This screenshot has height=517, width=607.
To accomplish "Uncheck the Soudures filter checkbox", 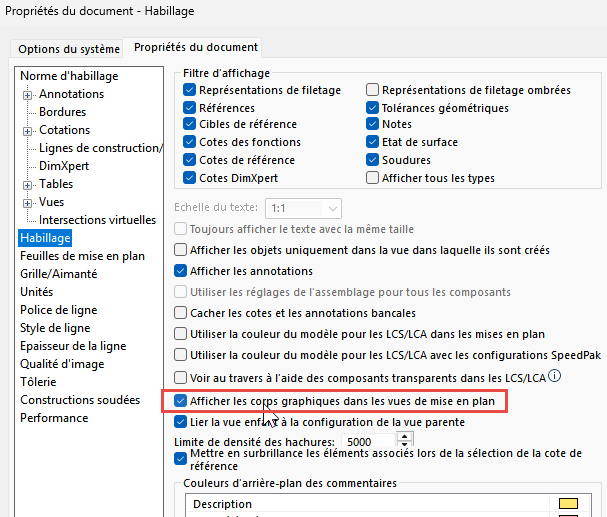I will (x=373, y=160).
